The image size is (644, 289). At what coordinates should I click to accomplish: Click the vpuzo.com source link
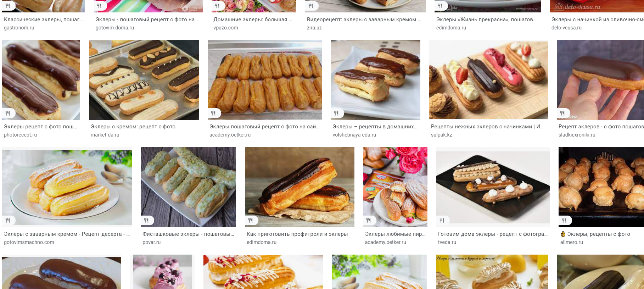coord(226,28)
